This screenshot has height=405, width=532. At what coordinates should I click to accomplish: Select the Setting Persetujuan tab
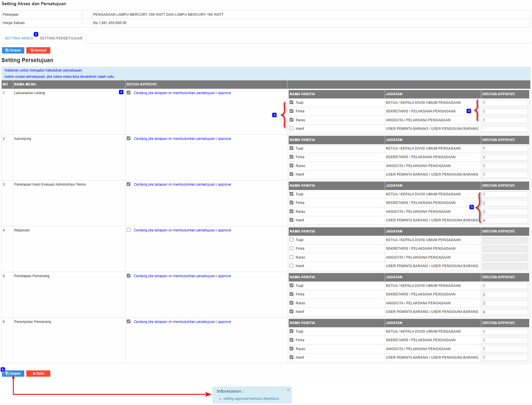pos(61,38)
